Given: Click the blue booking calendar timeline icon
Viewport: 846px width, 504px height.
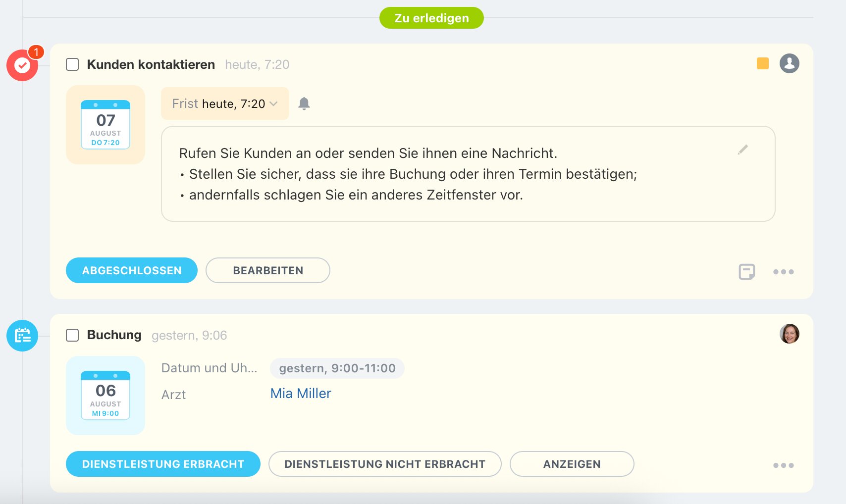Looking at the screenshot, I should (x=22, y=336).
